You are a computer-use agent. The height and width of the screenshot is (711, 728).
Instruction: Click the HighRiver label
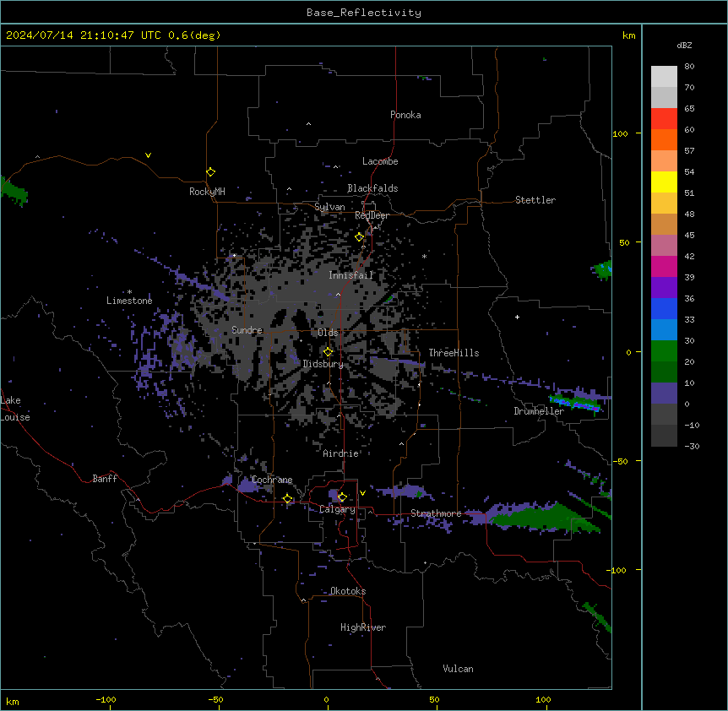tap(363, 627)
